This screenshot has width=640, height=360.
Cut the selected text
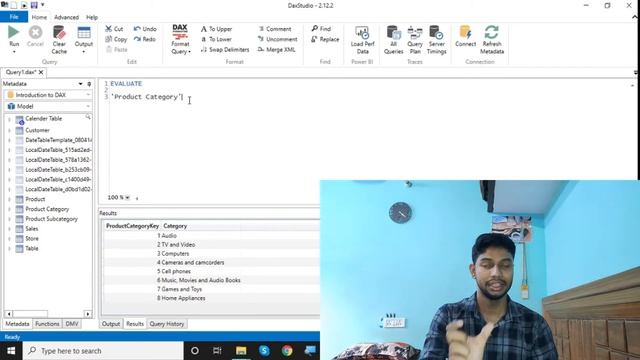[114, 29]
